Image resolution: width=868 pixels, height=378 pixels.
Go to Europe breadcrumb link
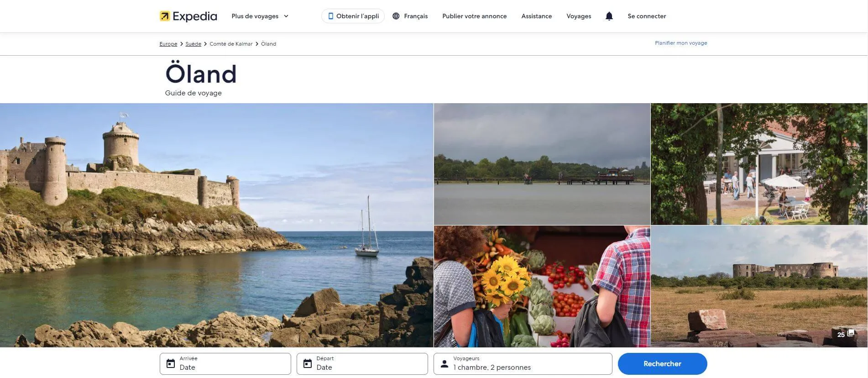168,44
